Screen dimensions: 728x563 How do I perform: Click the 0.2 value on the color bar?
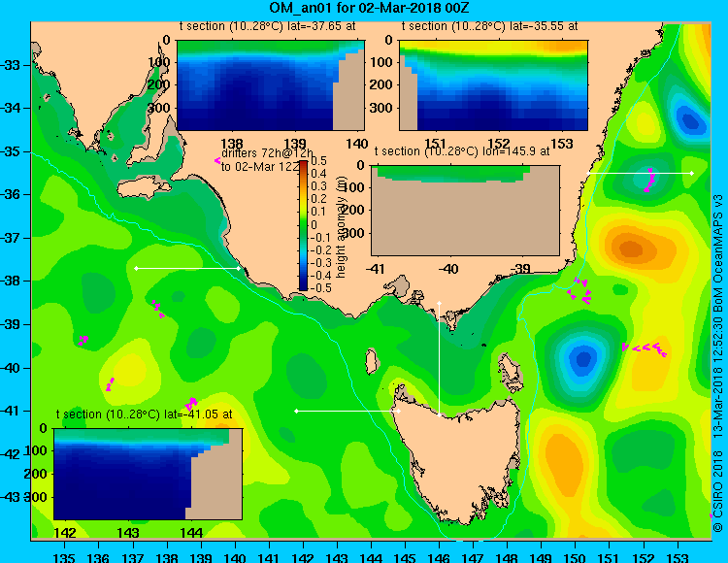(x=318, y=199)
